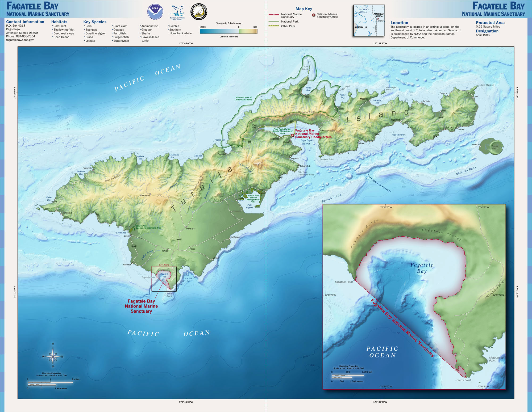This screenshot has height=412, width=532.
Task: Click the Topography & Bathymetry color gradient bar
Action: click(x=228, y=31)
